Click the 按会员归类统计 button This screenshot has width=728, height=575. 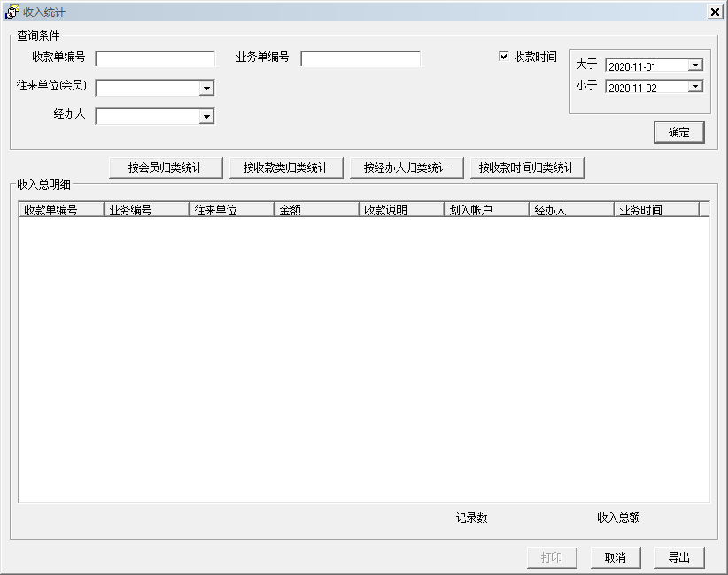[x=166, y=167]
